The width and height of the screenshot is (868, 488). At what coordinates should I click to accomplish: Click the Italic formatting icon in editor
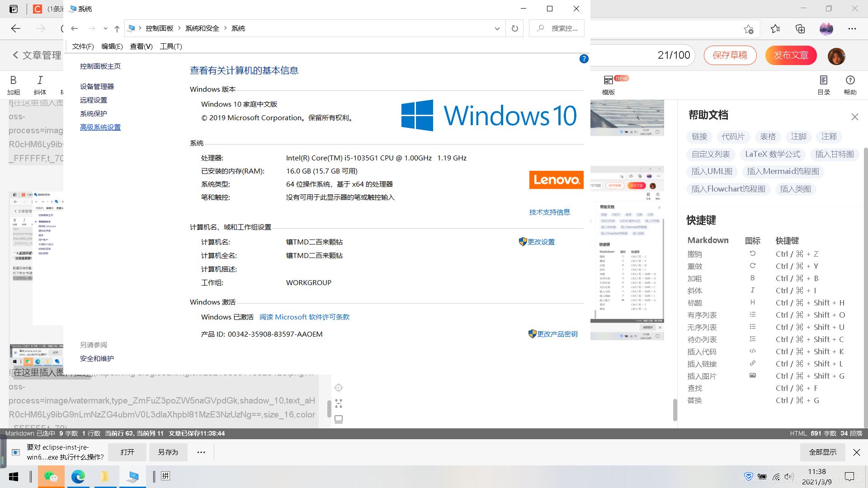point(40,80)
